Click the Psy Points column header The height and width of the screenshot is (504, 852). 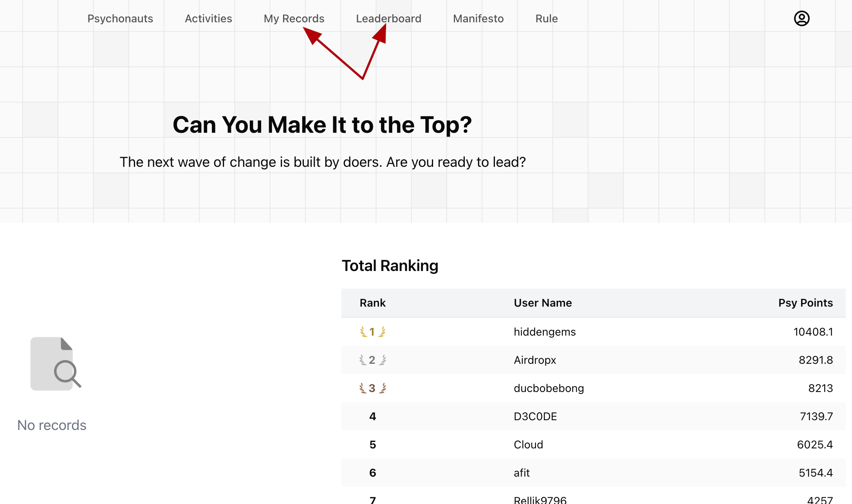coord(805,303)
